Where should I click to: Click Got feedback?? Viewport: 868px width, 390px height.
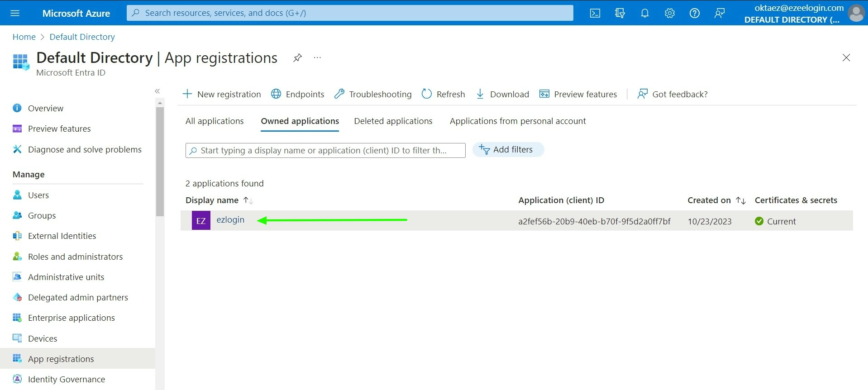672,94
